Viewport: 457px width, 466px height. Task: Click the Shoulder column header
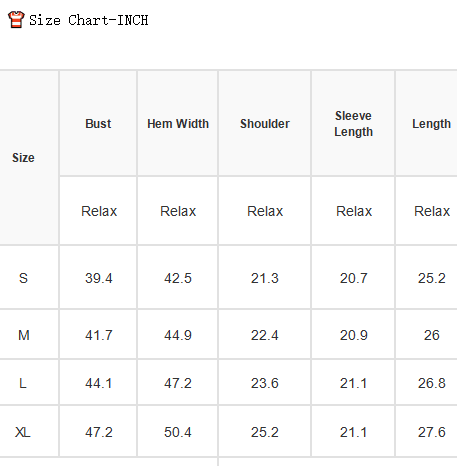[265, 124]
